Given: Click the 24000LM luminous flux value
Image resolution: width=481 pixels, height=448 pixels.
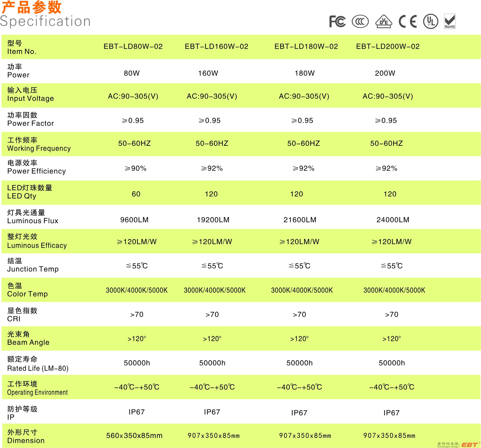Looking at the screenshot, I should point(393,220).
